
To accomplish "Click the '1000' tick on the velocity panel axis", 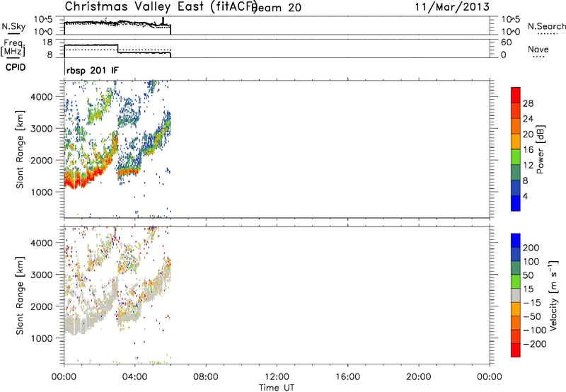I will coord(42,338).
